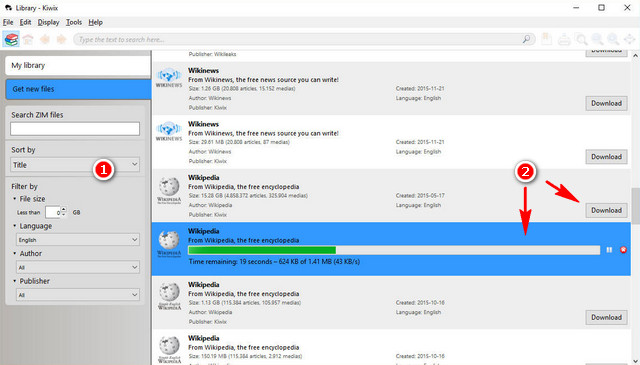Image resolution: width=640 pixels, height=365 pixels.
Task: Cancel the Wikipedia download with red stop icon
Action: (623, 250)
